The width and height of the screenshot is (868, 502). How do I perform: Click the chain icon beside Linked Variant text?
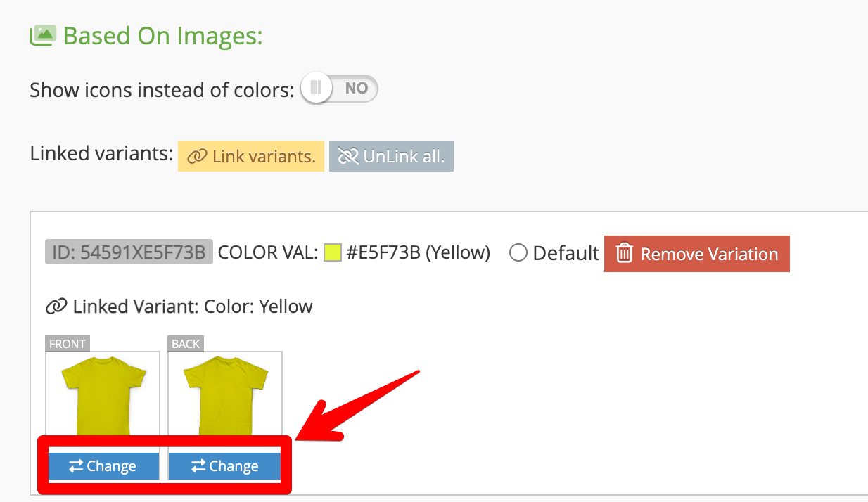pos(56,307)
